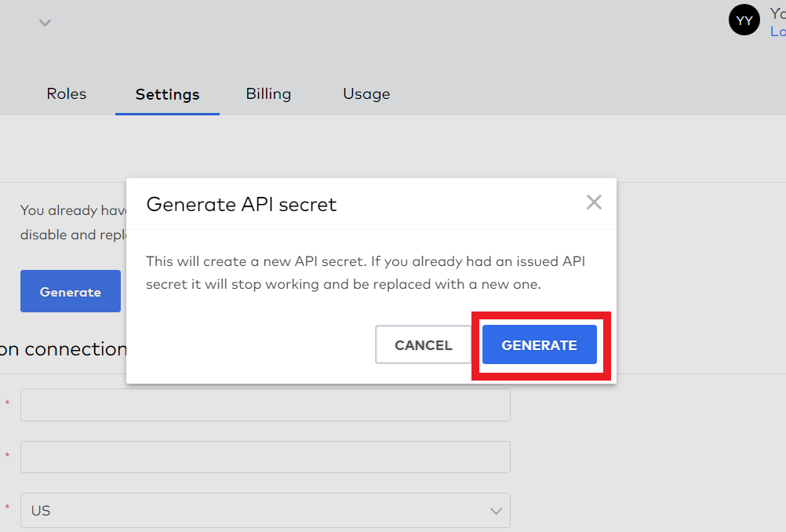Screen dimensions: 786x532
Task: Focus the first required input field
Action: [264, 405]
